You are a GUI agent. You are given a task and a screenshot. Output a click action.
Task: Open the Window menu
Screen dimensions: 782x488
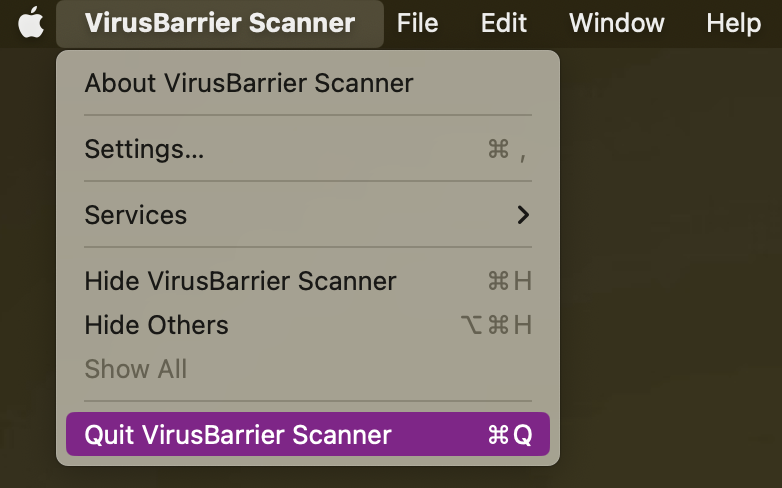tap(616, 23)
